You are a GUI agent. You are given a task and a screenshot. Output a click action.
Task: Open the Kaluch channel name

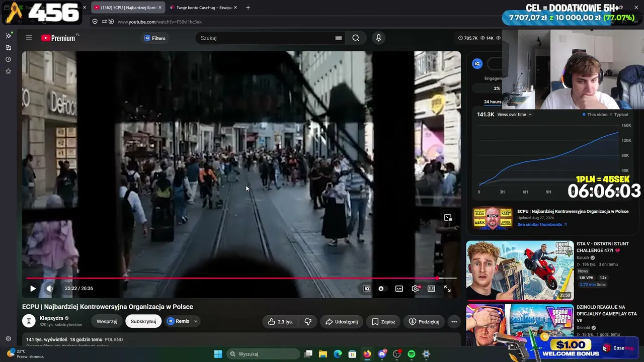[x=583, y=258]
